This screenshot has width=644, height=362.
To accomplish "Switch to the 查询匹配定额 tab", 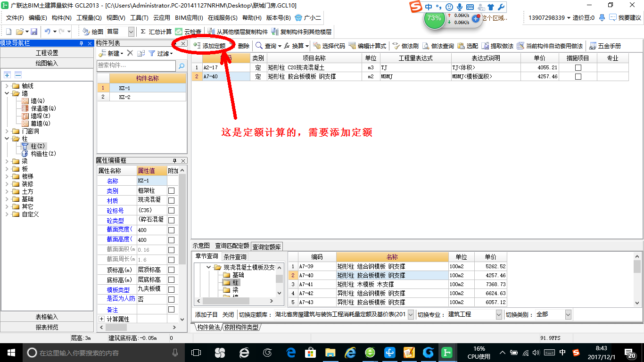I will [232, 246].
